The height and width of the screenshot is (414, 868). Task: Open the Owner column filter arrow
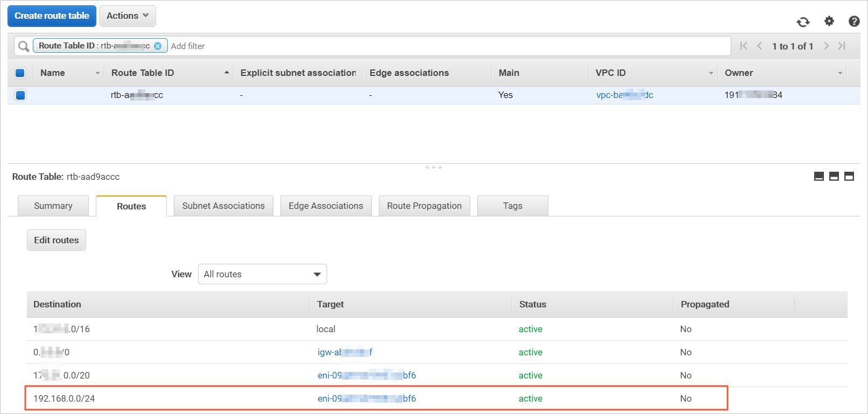(840, 73)
